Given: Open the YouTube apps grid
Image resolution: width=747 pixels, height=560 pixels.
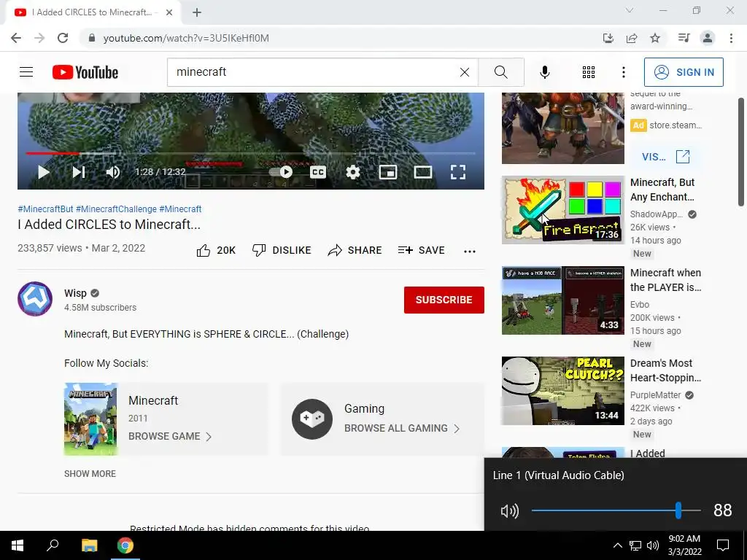Looking at the screenshot, I should click(589, 72).
